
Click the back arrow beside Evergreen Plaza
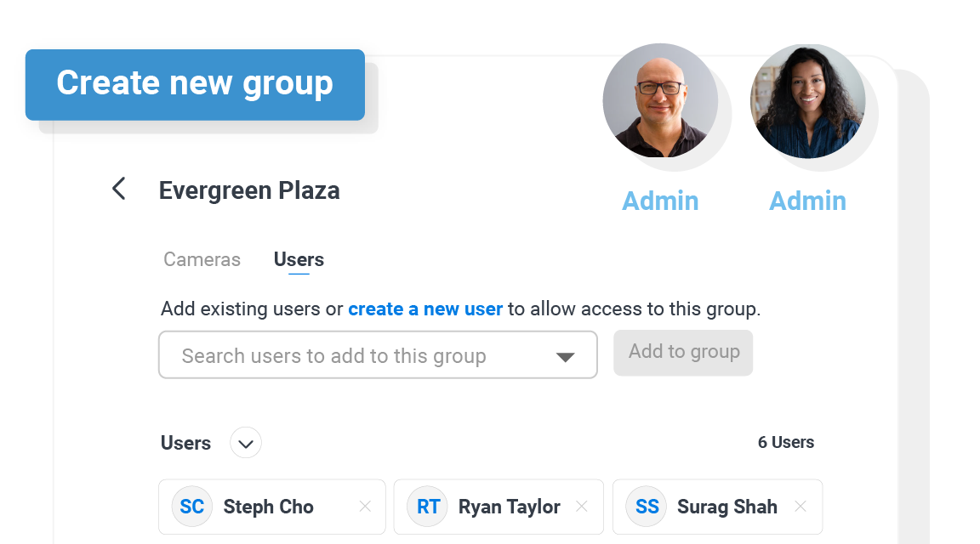pyautogui.click(x=119, y=189)
